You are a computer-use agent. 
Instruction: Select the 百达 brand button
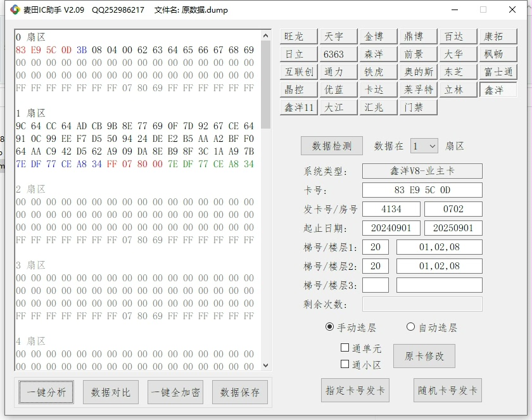[x=458, y=36]
